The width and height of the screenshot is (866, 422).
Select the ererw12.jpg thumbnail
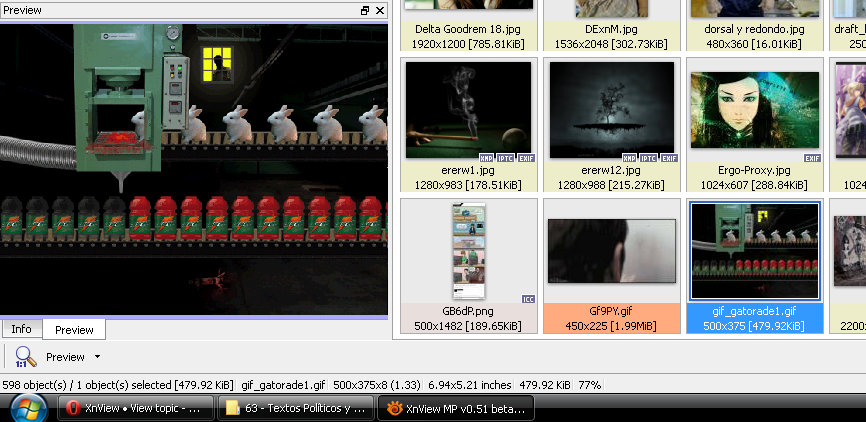612,110
